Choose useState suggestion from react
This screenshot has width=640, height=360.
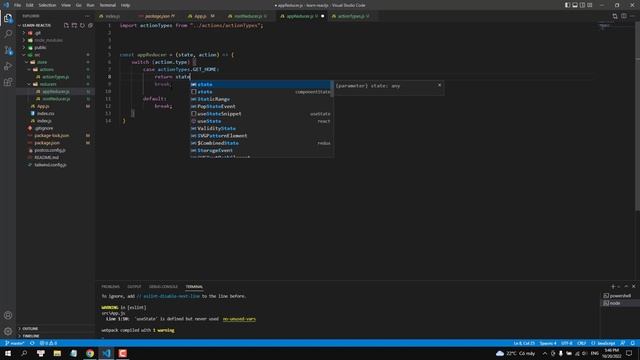[261, 121]
